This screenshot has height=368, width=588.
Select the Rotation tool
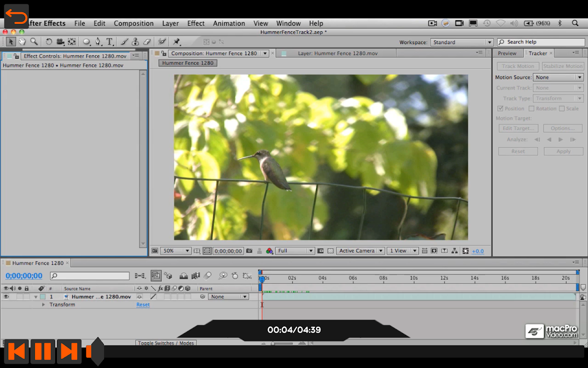point(49,42)
